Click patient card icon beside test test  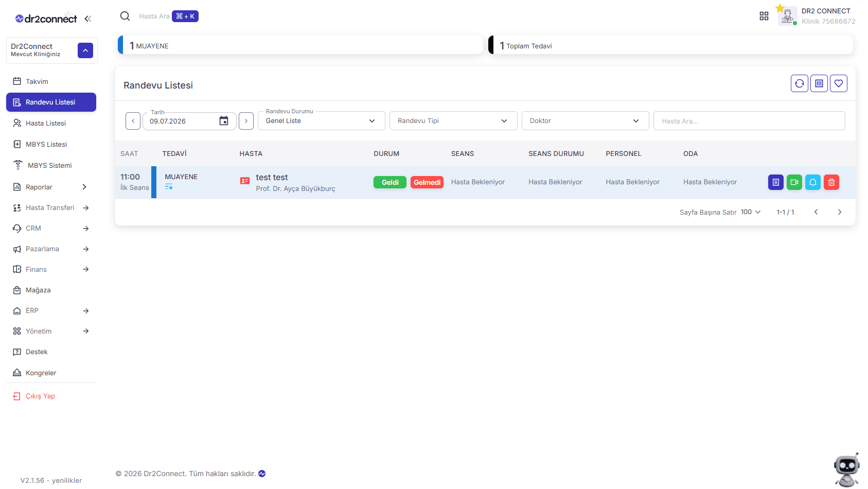coord(245,181)
